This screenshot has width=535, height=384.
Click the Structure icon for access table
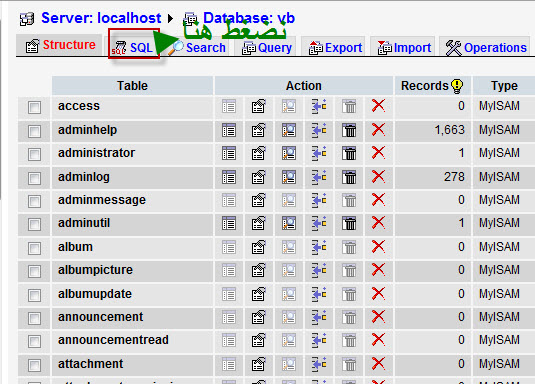pos(259,106)
